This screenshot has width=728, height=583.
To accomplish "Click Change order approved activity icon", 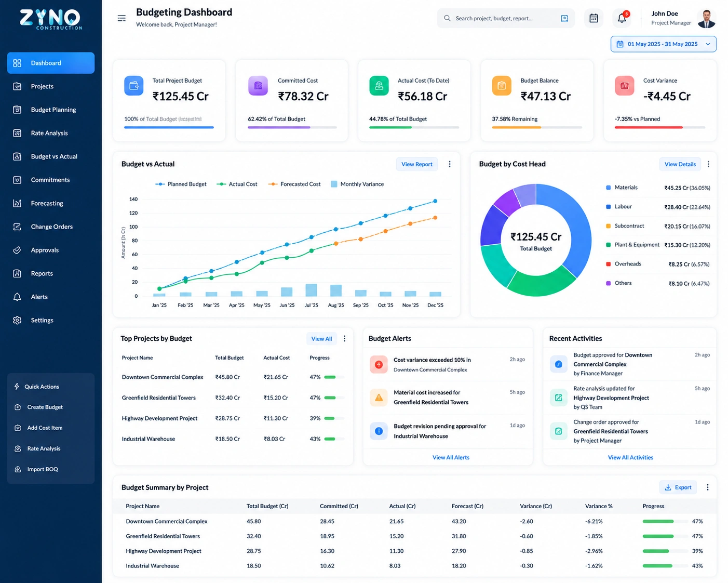I will (x=559, y=431).
